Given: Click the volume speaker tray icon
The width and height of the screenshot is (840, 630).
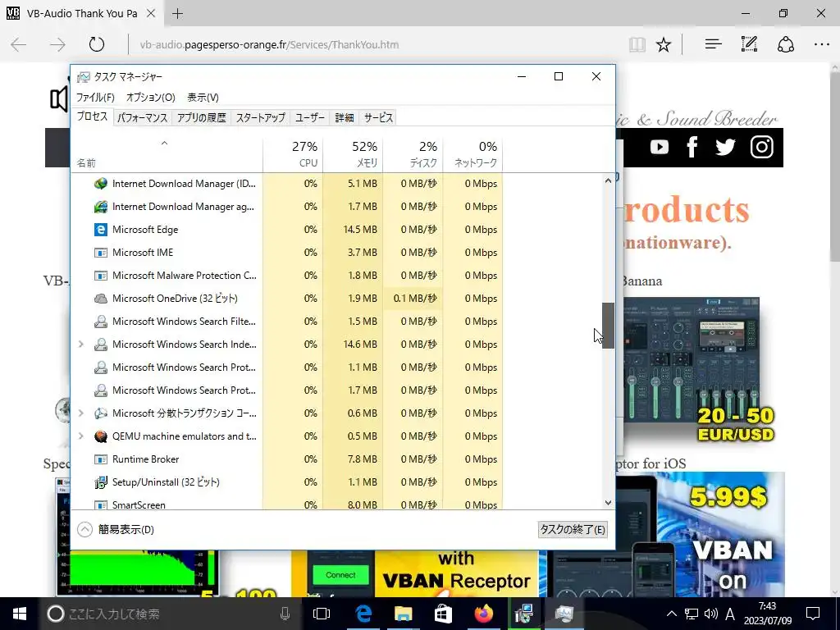Looking at the screenshot, I should tap(710, 614).
